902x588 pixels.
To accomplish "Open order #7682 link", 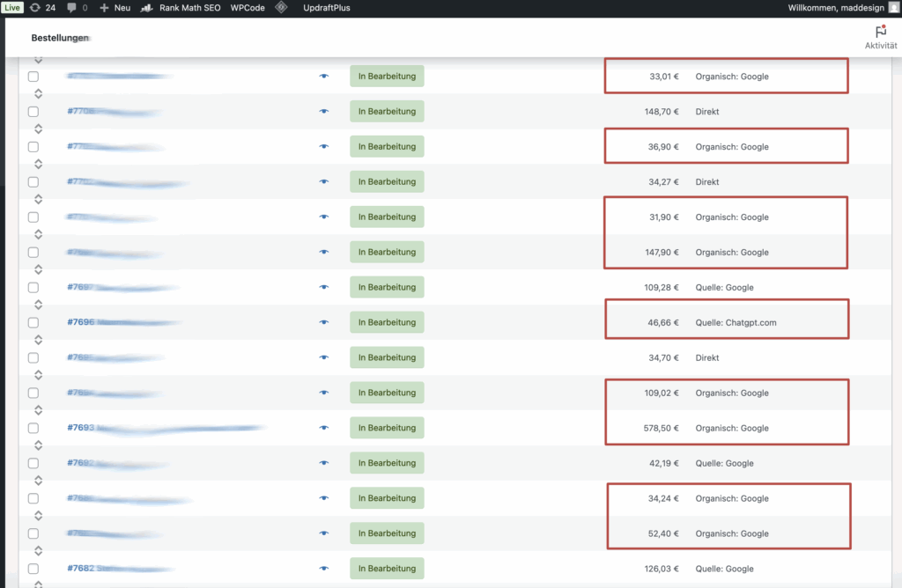I will coord(81,569).
